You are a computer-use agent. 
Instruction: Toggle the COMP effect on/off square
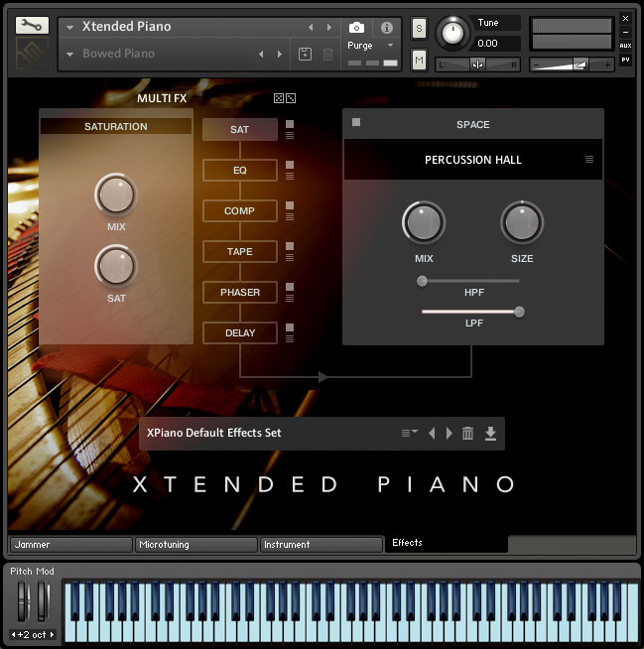pos(290,205)
